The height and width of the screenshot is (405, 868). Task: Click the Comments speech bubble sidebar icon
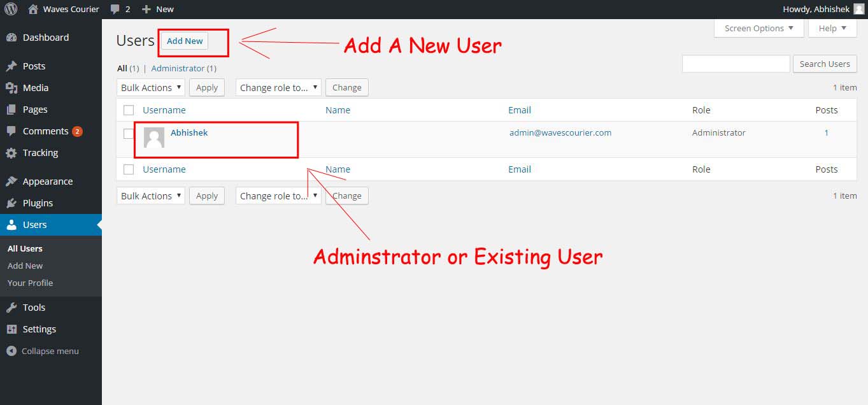tap(11, 131)
